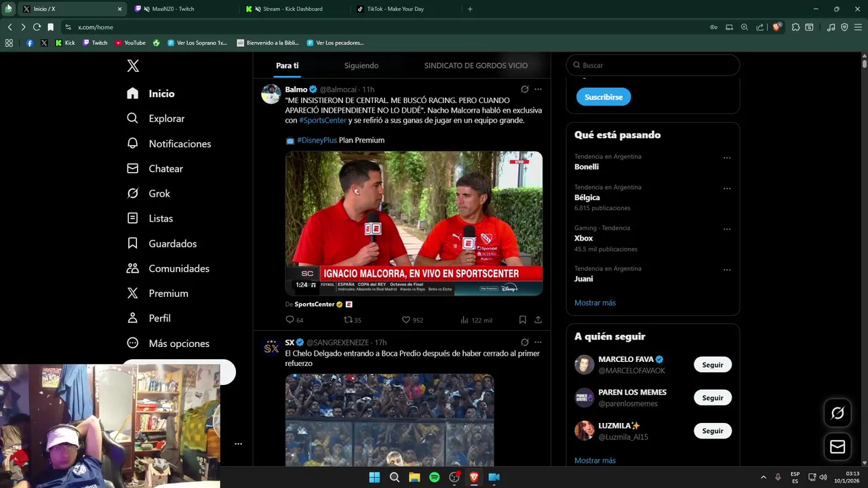Share Balmo's post
This screenshot has height=488, width=868.
tap(538, 320)
